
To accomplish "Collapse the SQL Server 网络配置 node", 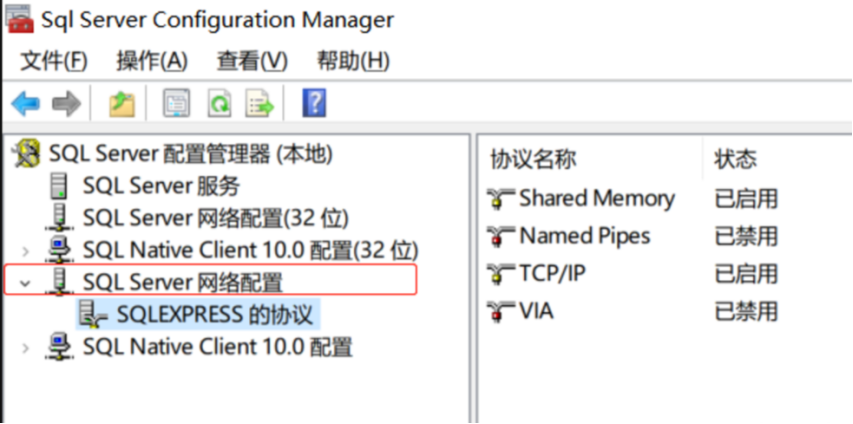I will 27,282.
